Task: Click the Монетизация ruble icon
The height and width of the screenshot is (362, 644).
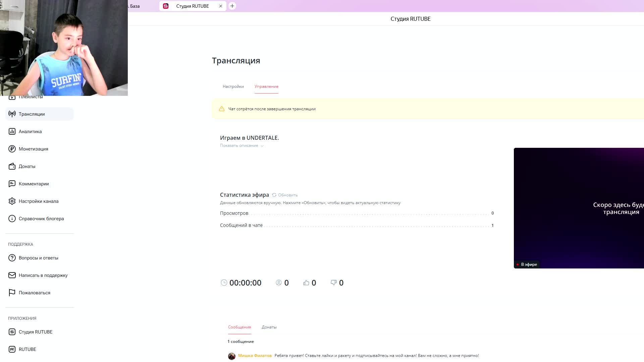Action: (x=12, y=149)
